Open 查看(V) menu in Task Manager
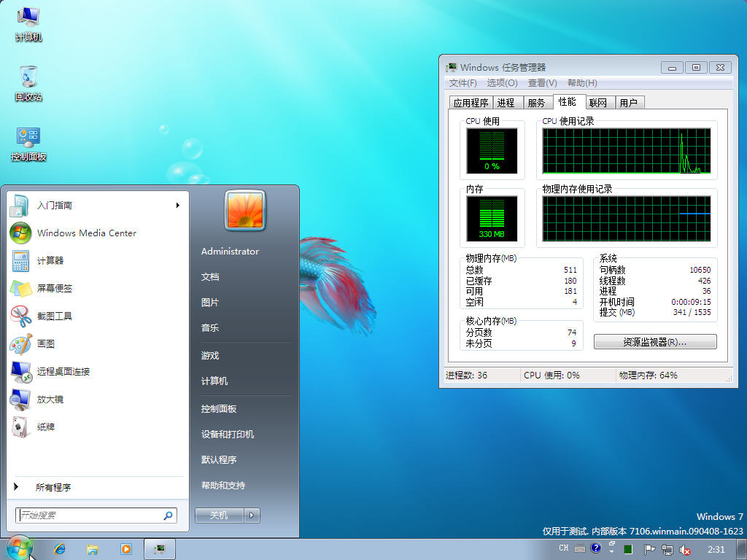This screenshot has height=560, width=747. (x=542, y=83)
